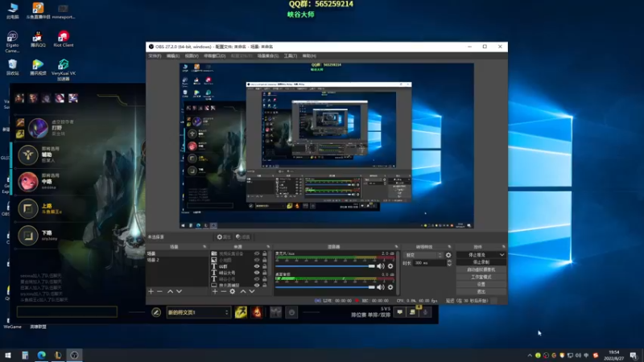Open 腾讯QQ desktop shortcut
This screenshot has width=644, height=362.
[x=38, y=39]
